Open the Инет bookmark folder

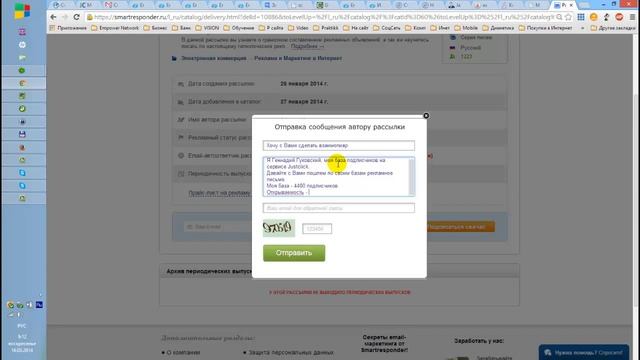(x=440, y=28)
